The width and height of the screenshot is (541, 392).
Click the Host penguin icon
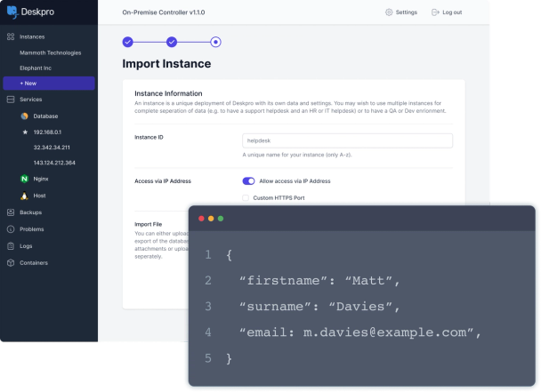pyautogui.click(x=24, y=196)
